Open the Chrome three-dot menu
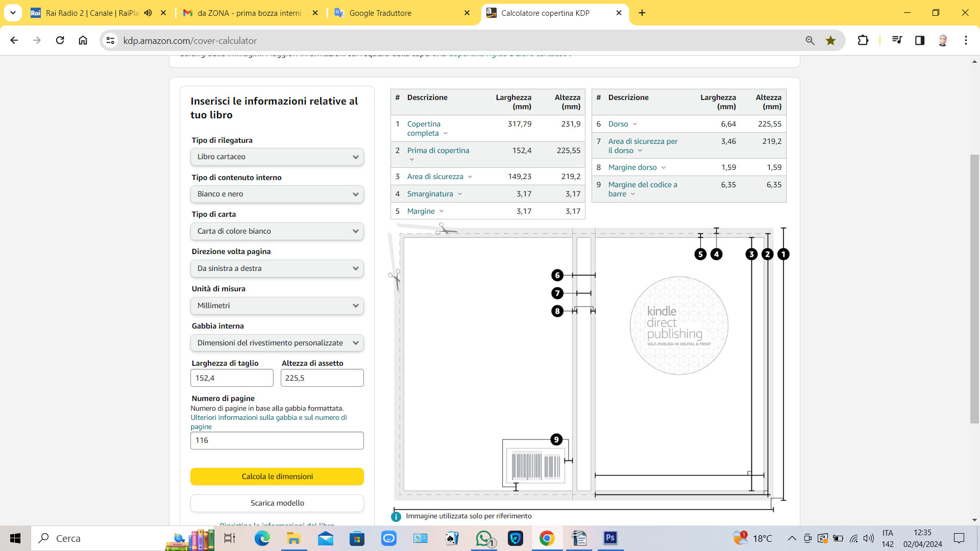This screenshot has height=551, width=980. tap(966, 40)
